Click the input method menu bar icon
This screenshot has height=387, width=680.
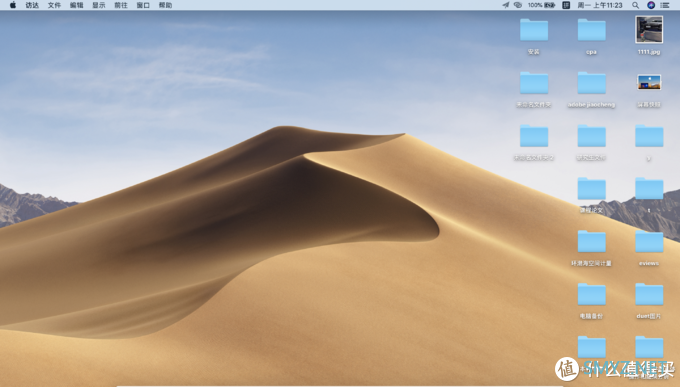coord(566,5)
